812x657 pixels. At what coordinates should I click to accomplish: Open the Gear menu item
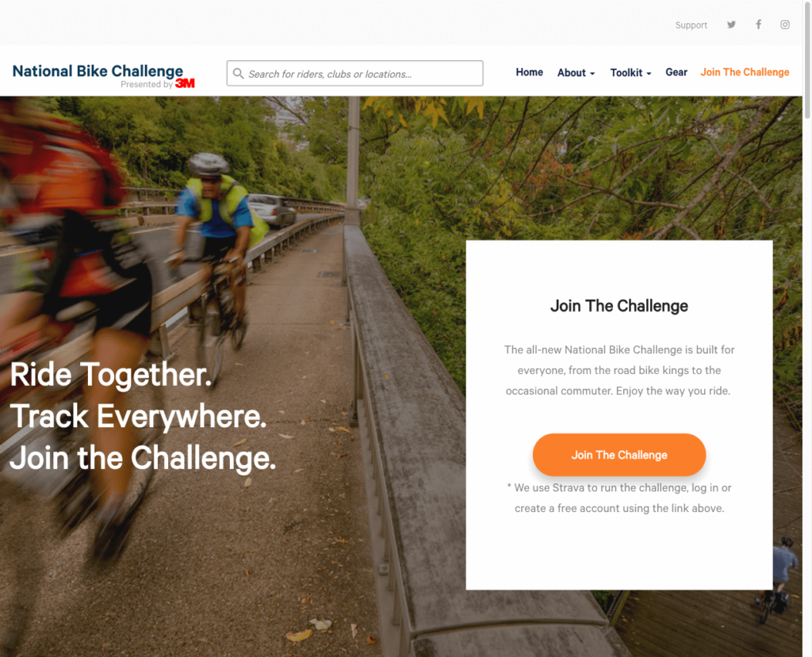click(676, 72)
